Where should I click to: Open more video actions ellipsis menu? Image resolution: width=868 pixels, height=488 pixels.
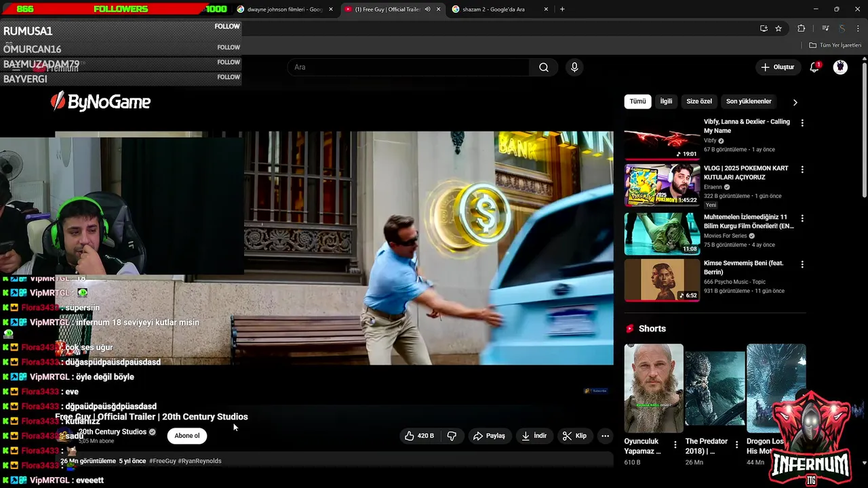tap(605, 436)
